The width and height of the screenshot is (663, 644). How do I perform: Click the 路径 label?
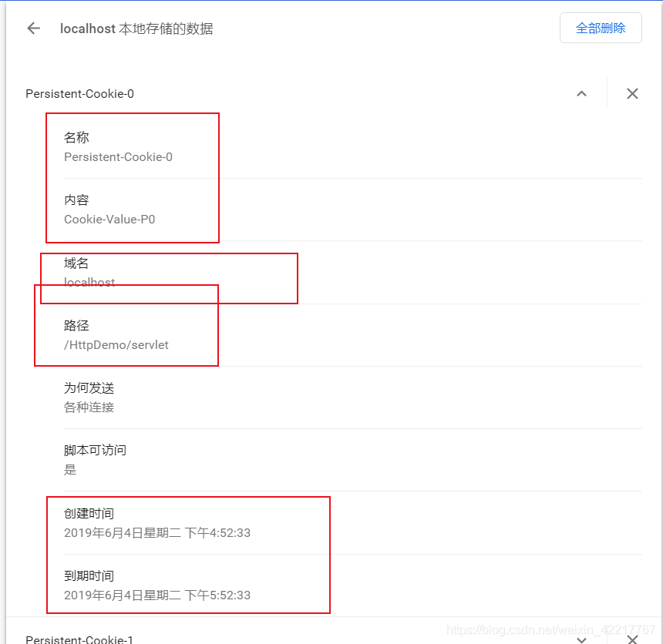coord(76,325)
